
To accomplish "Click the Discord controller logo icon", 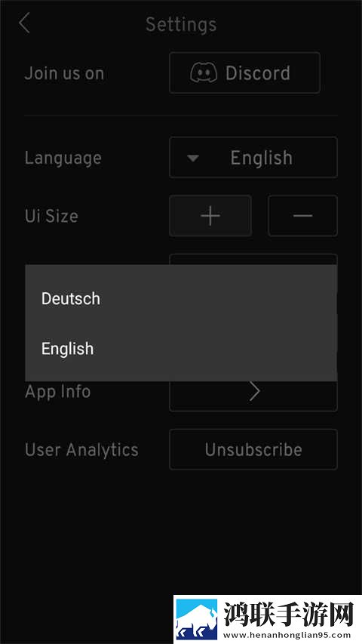I will pyautogui.click(x=204, y=73).
